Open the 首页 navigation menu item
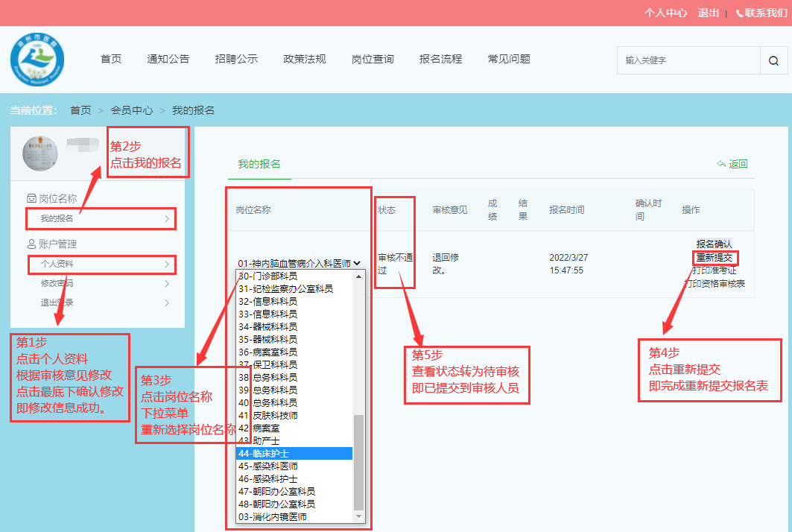This screenshot has width=792, height=532. pos(111,59)
